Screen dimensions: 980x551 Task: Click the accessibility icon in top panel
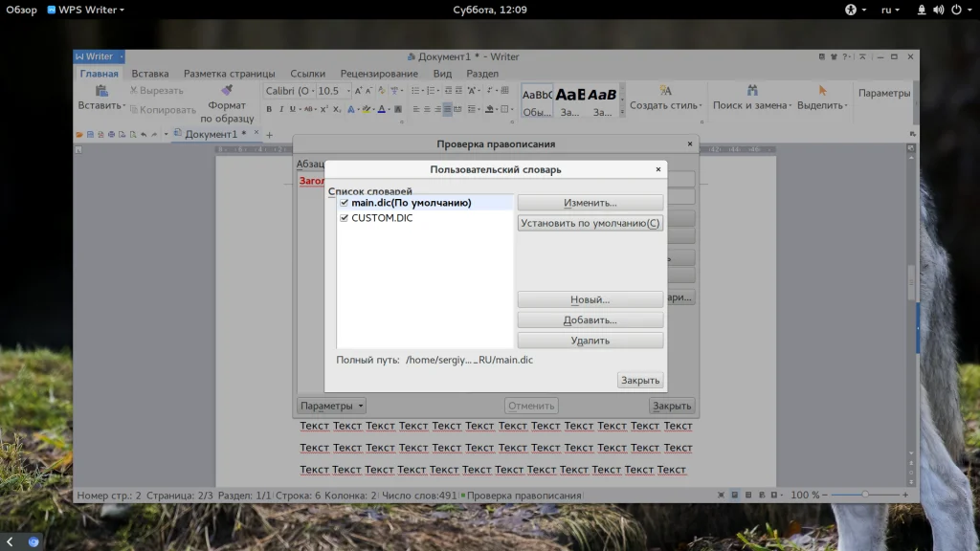tap(849, 10)
